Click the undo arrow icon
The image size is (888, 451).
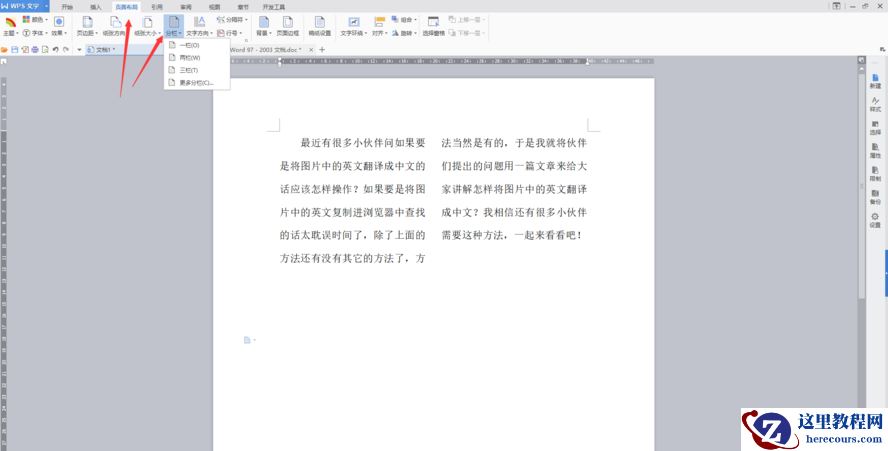pyautogui.click(x=56, y=50)
